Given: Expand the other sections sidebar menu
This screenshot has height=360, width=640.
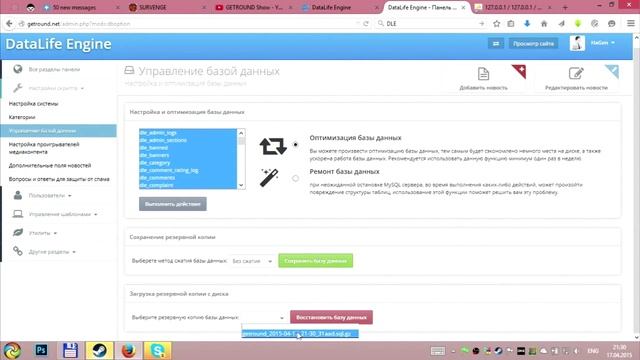Looking at the screenshot, I should point(52,252).
